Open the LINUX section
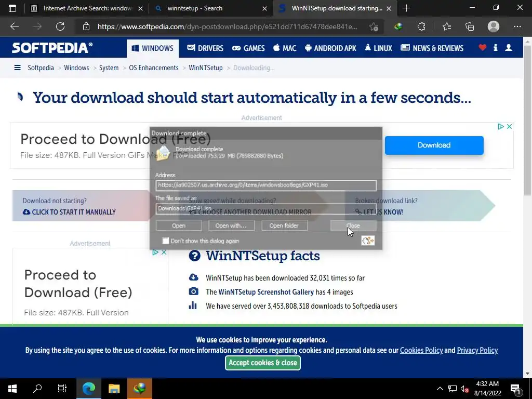This screenshot has width=532, height=399. click(378, 48)
